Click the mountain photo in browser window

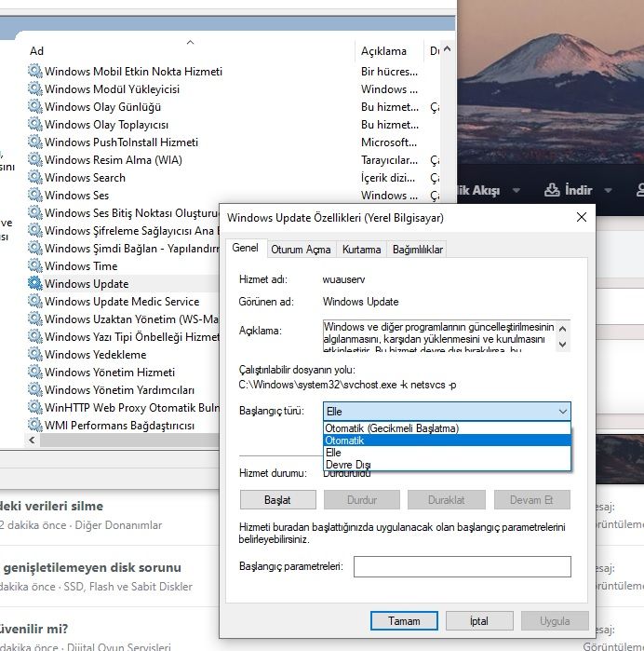click(x=551, y=83)
